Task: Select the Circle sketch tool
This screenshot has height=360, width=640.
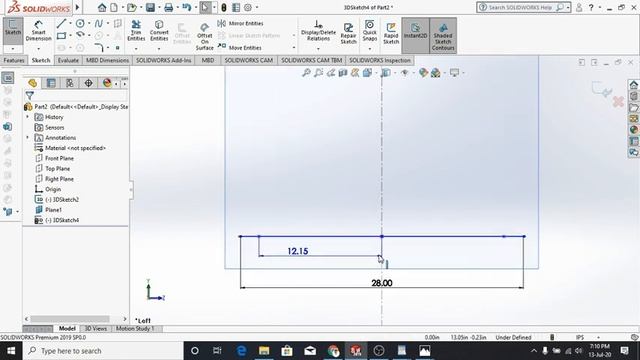Action: tap(80, 24)
